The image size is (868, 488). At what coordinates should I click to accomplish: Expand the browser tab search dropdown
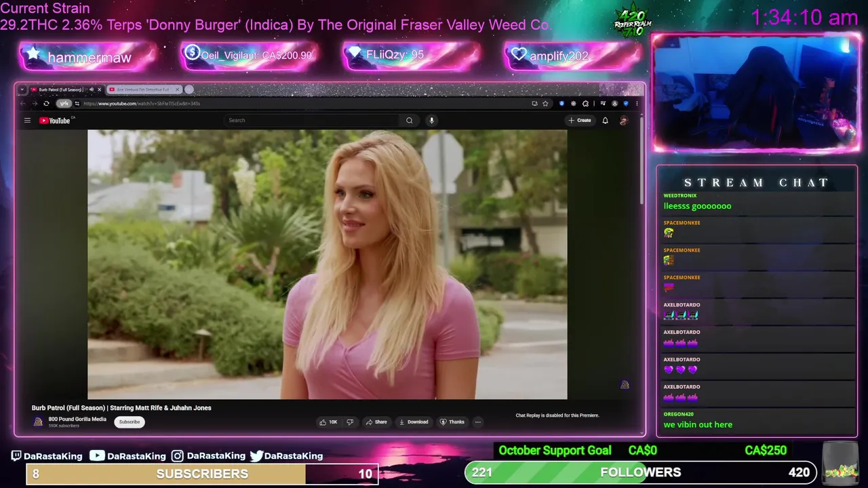(x=22, y=89)
